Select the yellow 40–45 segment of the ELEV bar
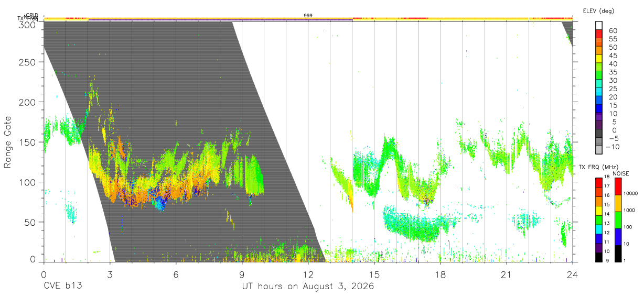 (x=598, y=59)
